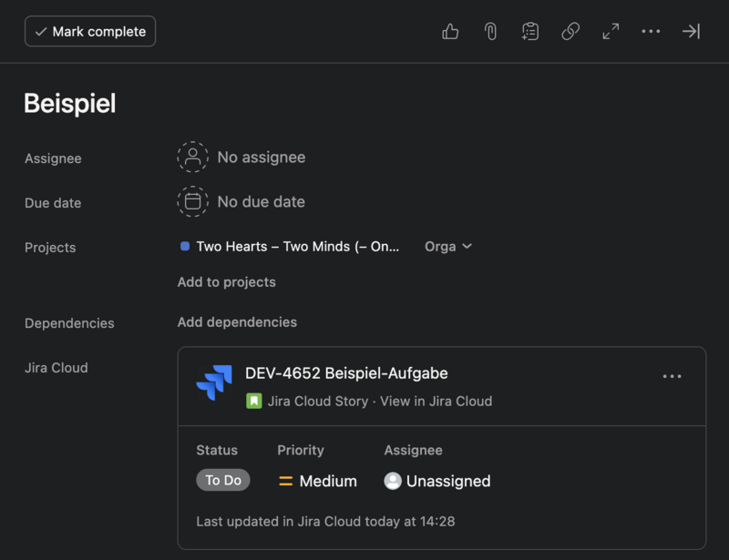
Task: Open Two Hearts – Two Minds project
Action: pos(298,246)
